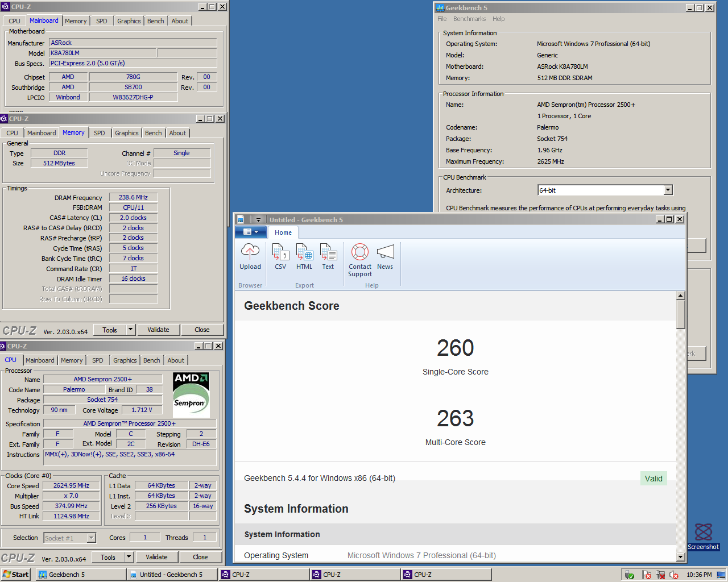
Task: Click Close in Memory CPU-Z window
Action: (x=202, y=330)
